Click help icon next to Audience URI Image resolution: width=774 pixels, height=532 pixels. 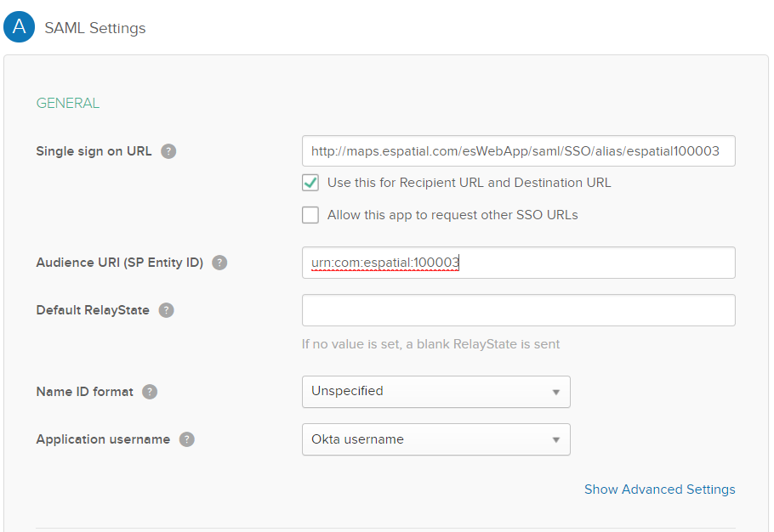(x=219, y=263)
